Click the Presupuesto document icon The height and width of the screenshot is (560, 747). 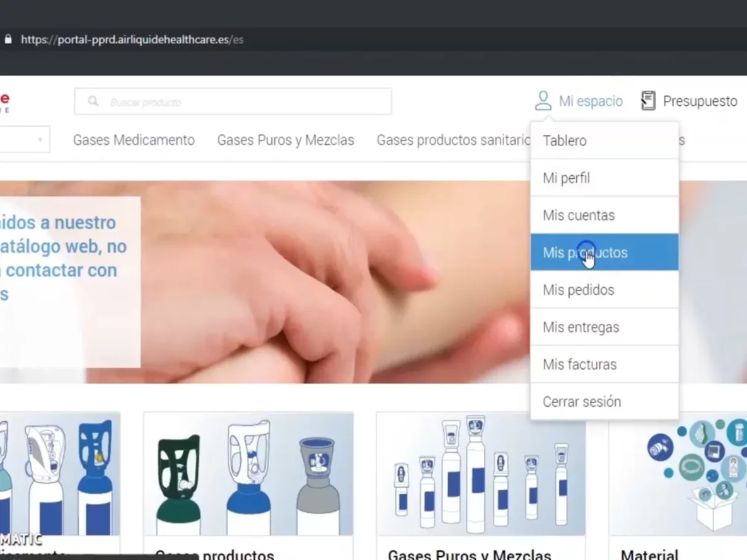click(648, 101)
